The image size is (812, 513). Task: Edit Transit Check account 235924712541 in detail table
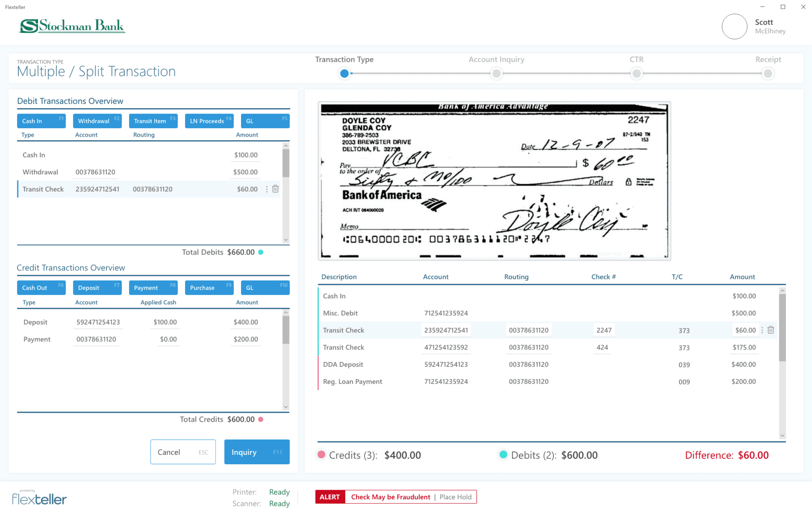point(446,330)
